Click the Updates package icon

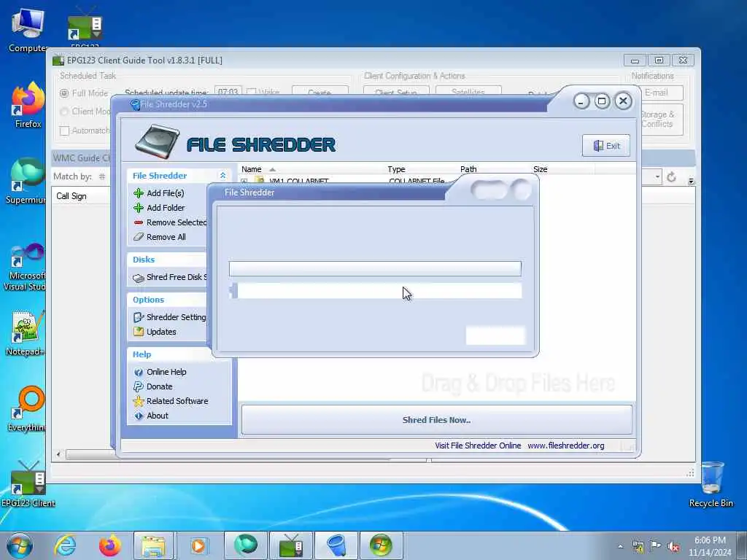139,332
